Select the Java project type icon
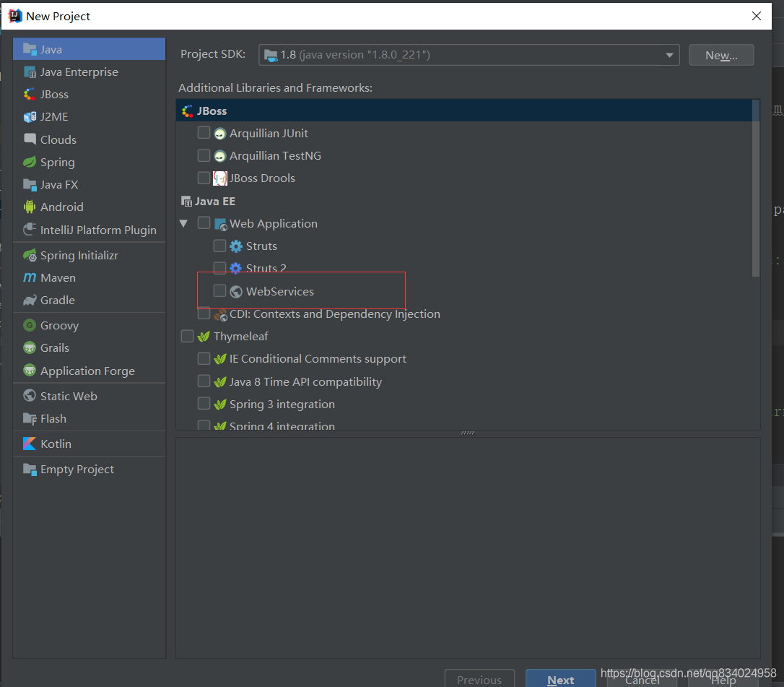The image size is (784, 687). 30,50
